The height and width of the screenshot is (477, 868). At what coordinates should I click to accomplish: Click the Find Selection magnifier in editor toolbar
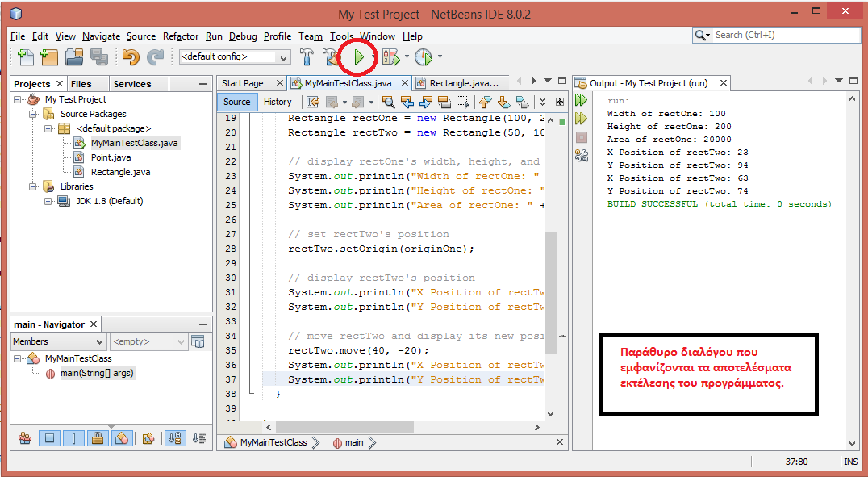(389, 102)
